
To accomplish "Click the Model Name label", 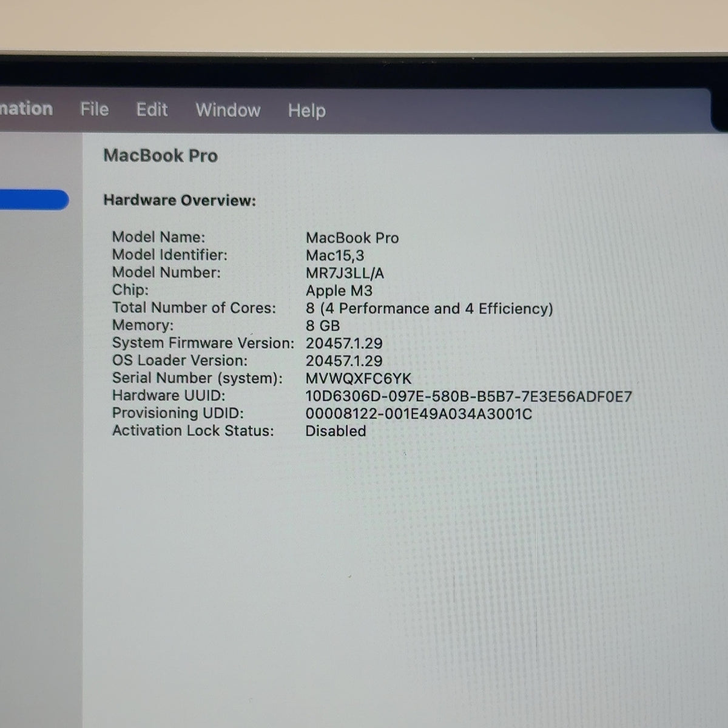I will (x=159, y=237).
